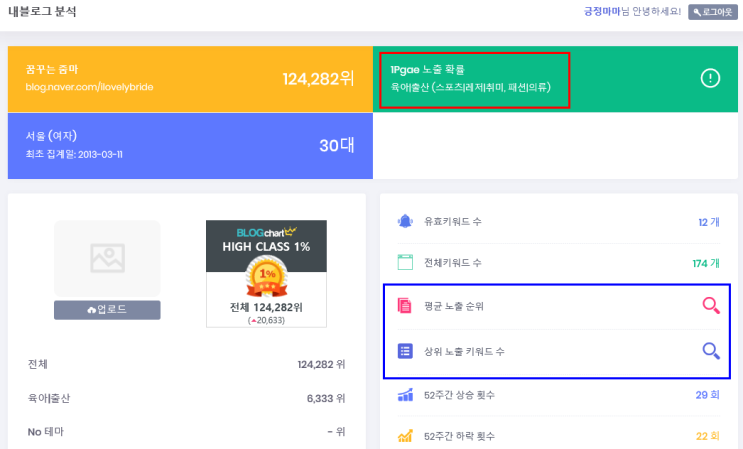The height and width of the screenshot is (449, 743).
Task: Click the 최초 집계일: 2013-03-11 text
Action: coord(74,154)
